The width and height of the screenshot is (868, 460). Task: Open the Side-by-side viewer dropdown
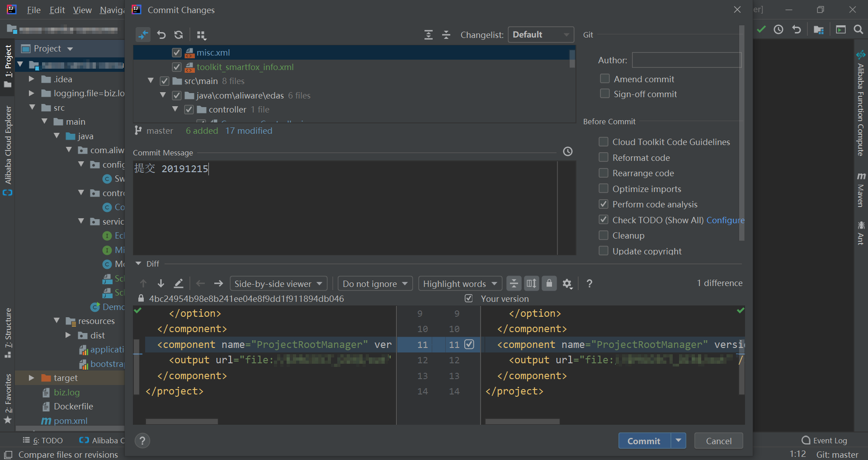278,284
